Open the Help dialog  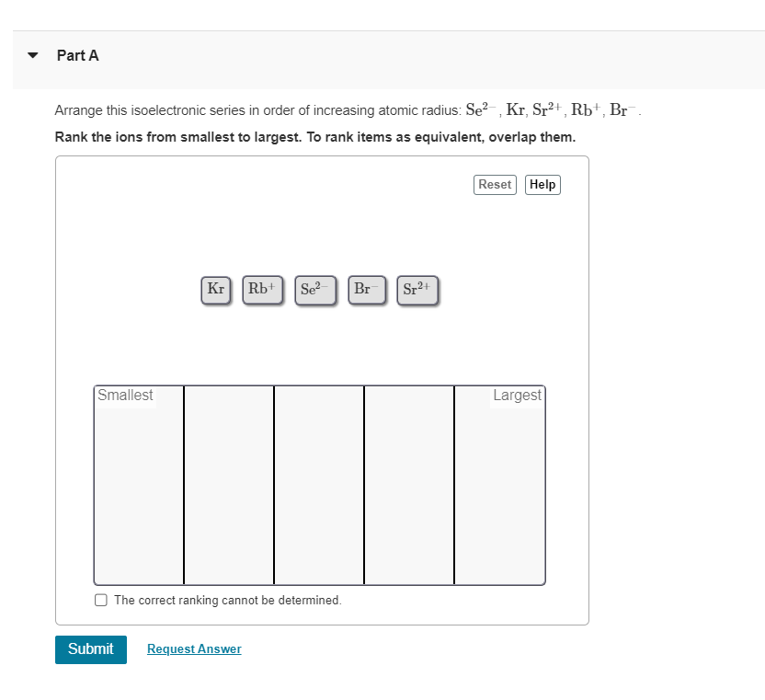pyautogui.click(x=542, y=184)
